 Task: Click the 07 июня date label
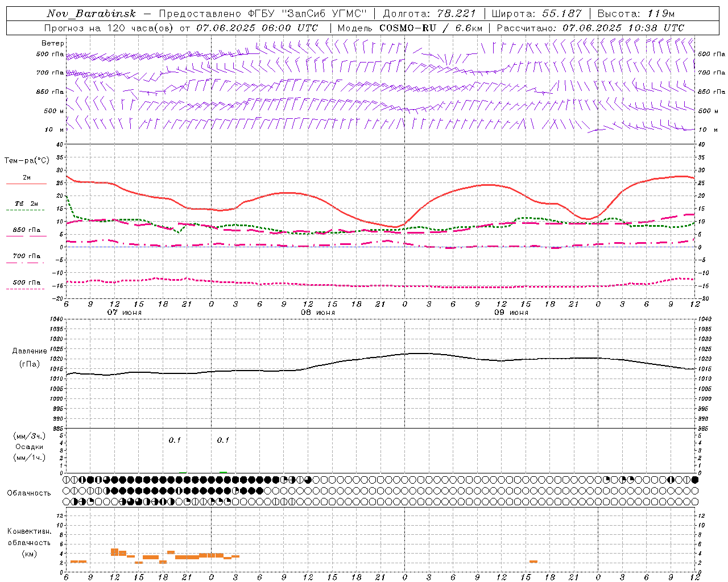pyautogui.click(x=124, y=313)
